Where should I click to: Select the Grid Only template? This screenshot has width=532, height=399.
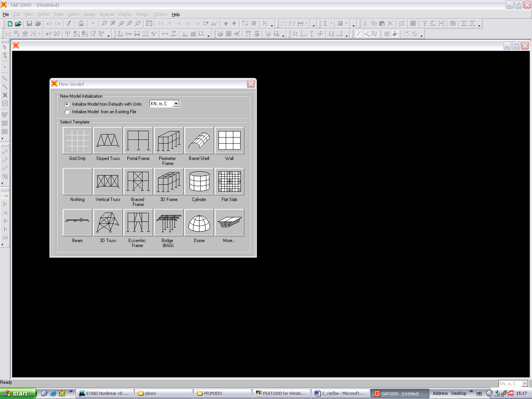coord(78,141)
